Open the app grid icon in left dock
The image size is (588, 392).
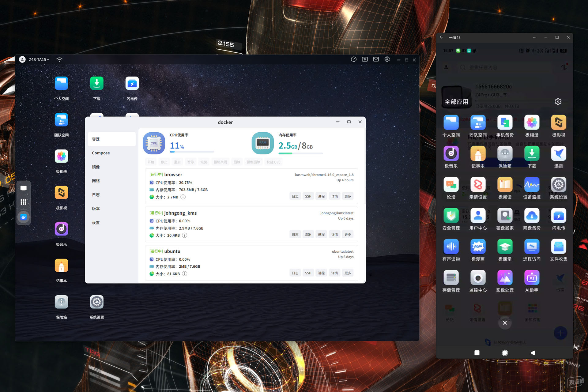tap(24, 202)
